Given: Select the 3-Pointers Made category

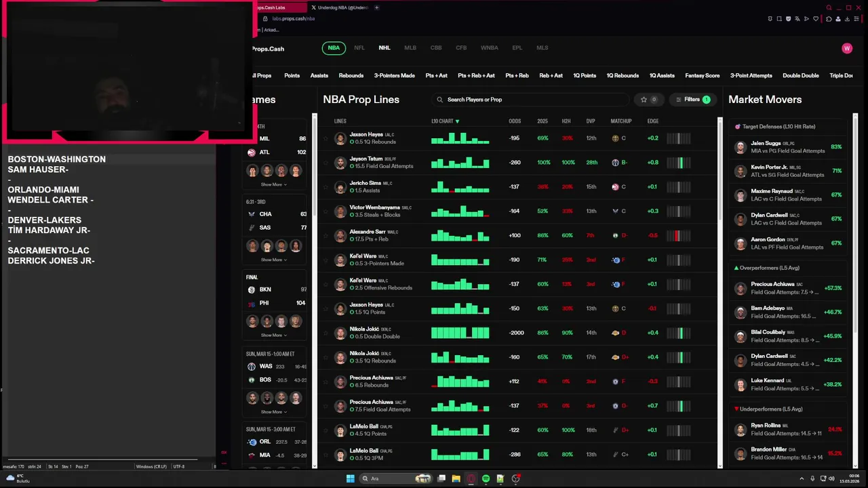Looking at the screenshot, I should tap(395, 76).
